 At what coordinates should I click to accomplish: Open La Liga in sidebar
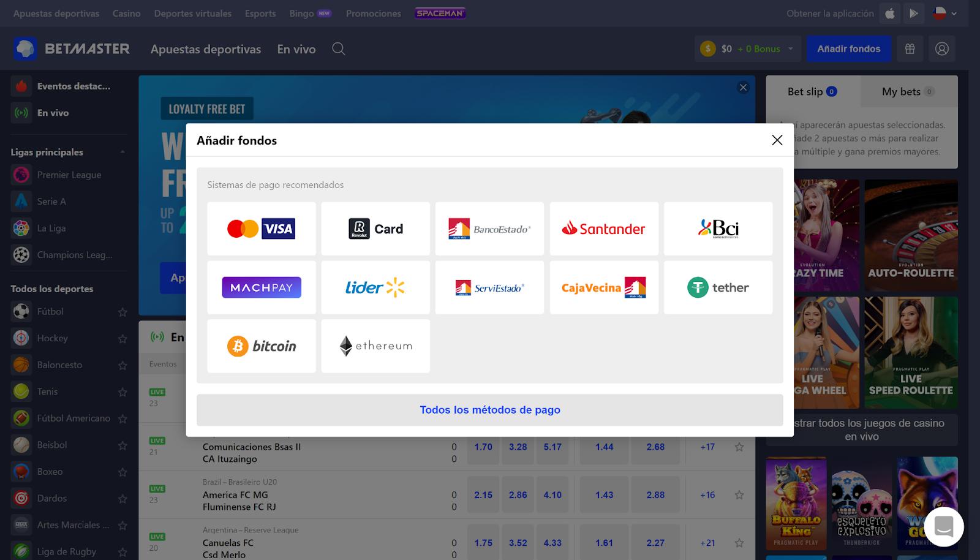tap(69, 228)
